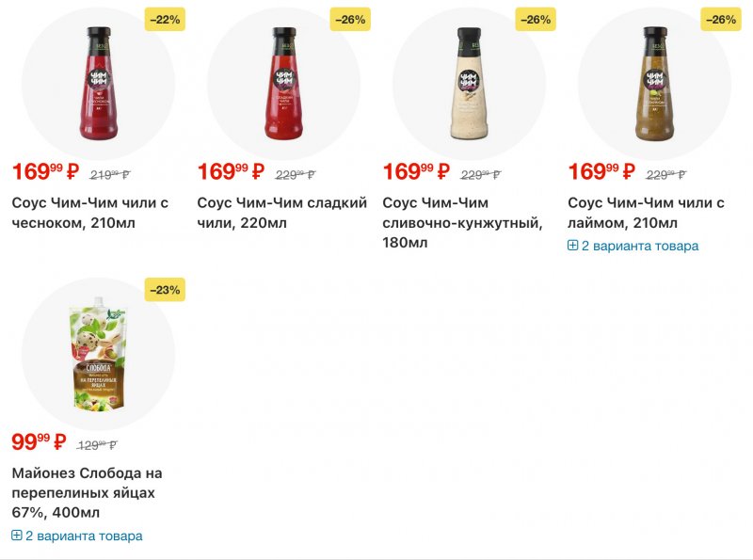The height and width of the screenshot is (560, 753).
Task: Click the -23% discount badge on mayonnaise
Action: click(x=165, y=290)
